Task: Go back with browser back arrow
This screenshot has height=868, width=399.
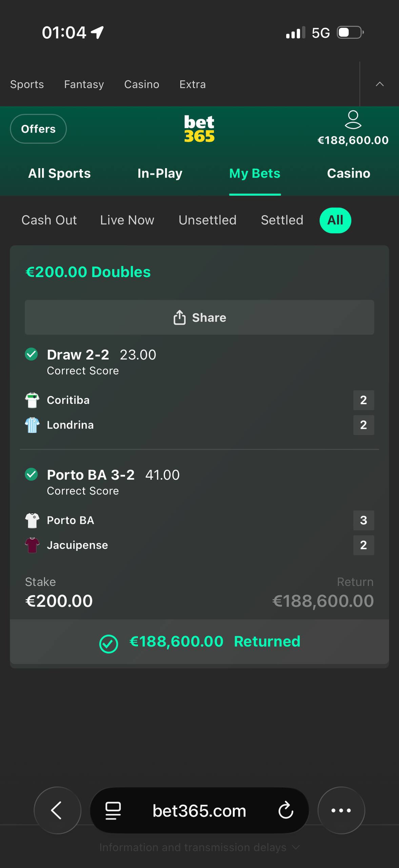Action: [57, 810]
